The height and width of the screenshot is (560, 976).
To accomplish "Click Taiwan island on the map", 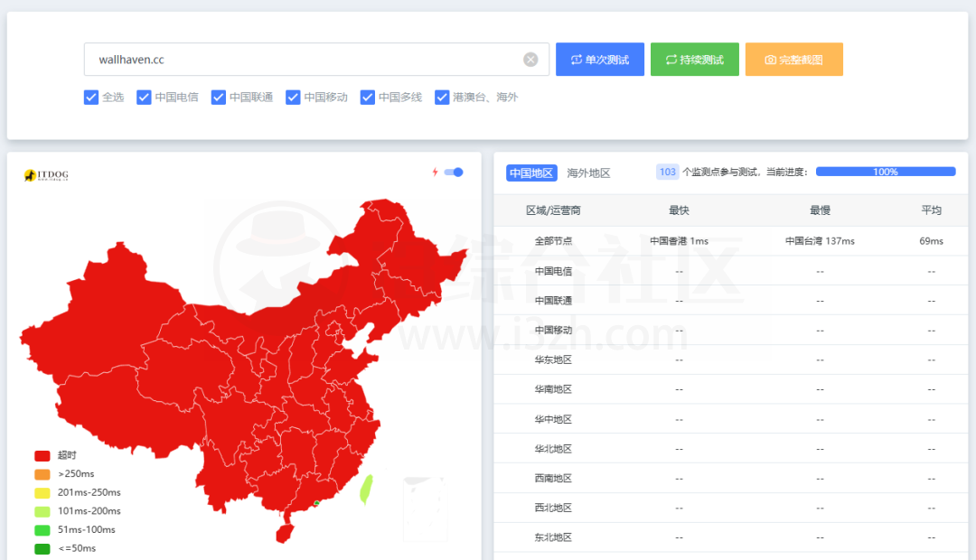I will click(366, 489).
